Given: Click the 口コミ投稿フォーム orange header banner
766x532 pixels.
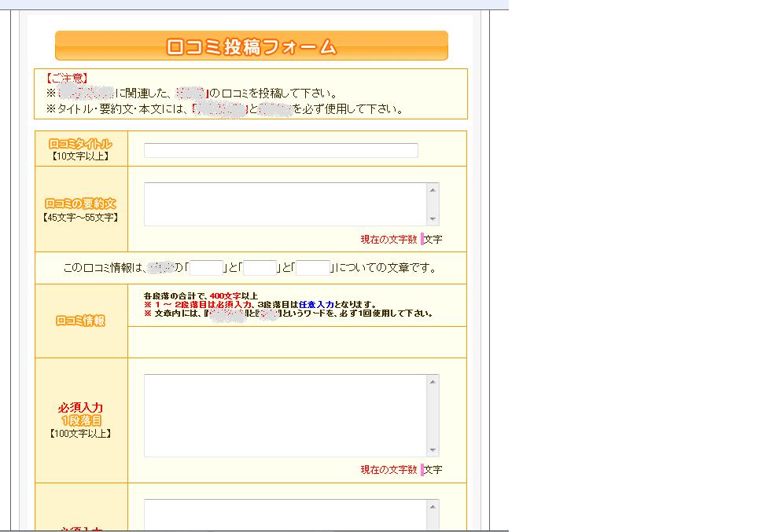Looking at the screenshot, I should 251,46.
